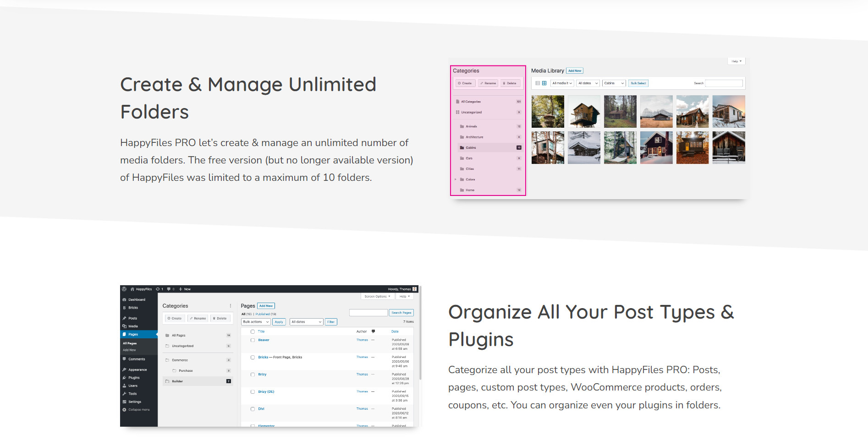Check the Bricks page checkbox
The height and width of the screenshot is (445, 868).
(x=253, y=357)
